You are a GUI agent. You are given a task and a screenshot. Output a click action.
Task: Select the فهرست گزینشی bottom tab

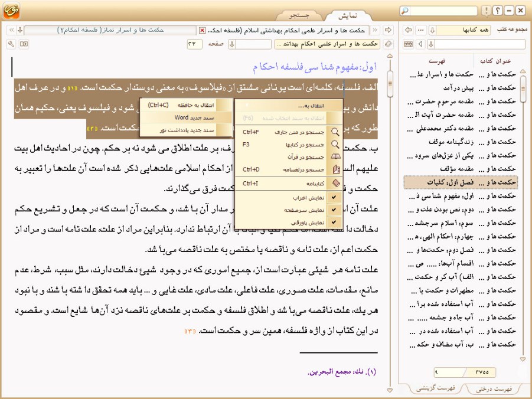(x=435, y=388)
